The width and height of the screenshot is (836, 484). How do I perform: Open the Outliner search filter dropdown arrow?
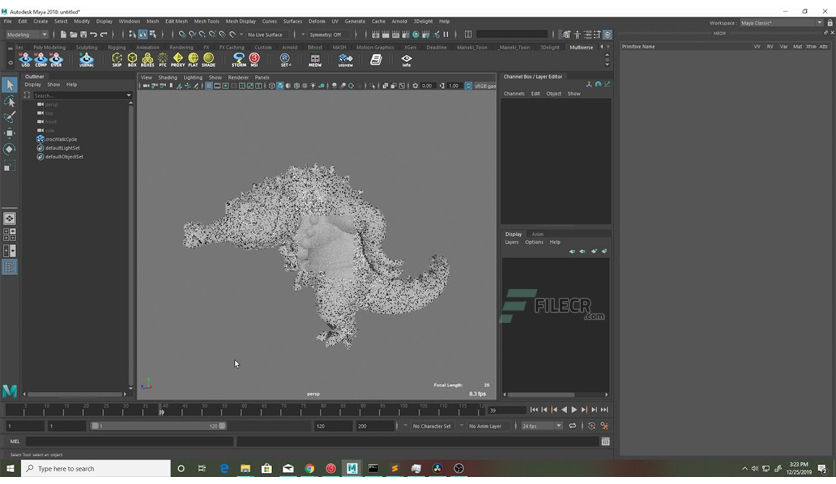click(x=128, y=95)
